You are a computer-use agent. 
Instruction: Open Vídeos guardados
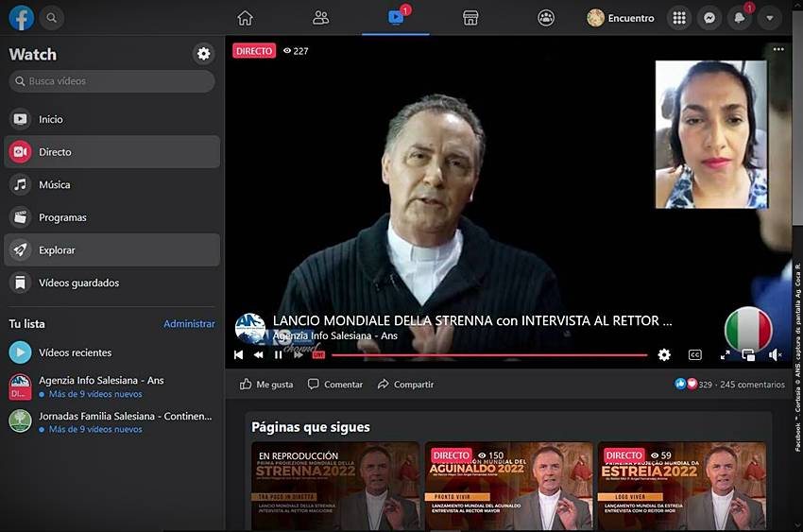111,283
